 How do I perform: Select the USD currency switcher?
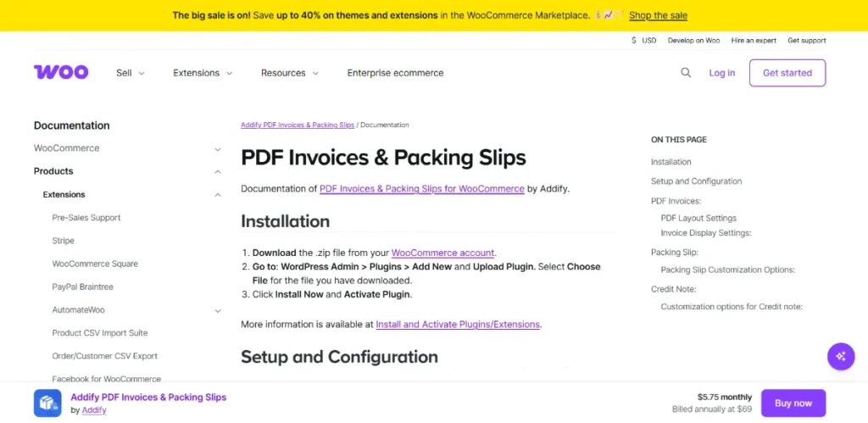[644, 41]
